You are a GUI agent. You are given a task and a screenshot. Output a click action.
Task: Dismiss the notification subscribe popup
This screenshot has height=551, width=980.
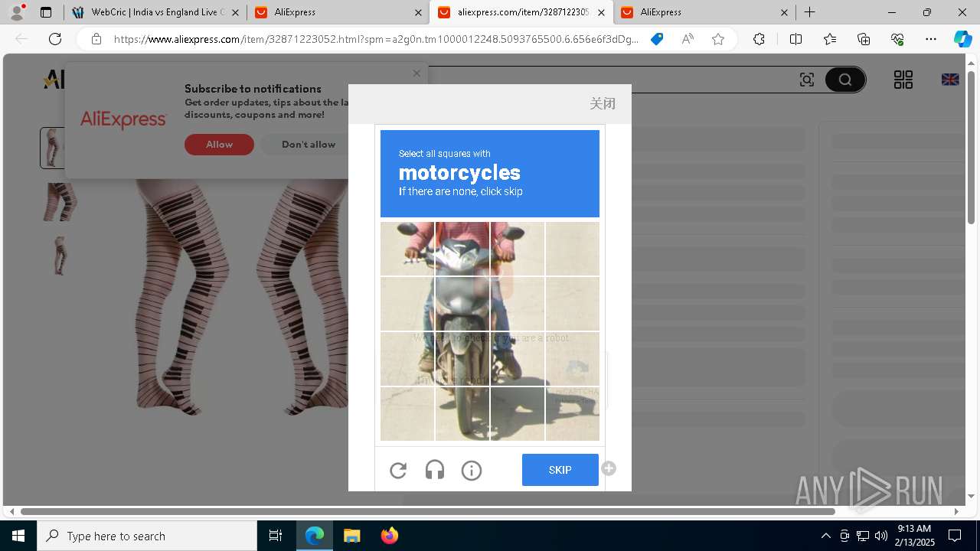[416, 73]
